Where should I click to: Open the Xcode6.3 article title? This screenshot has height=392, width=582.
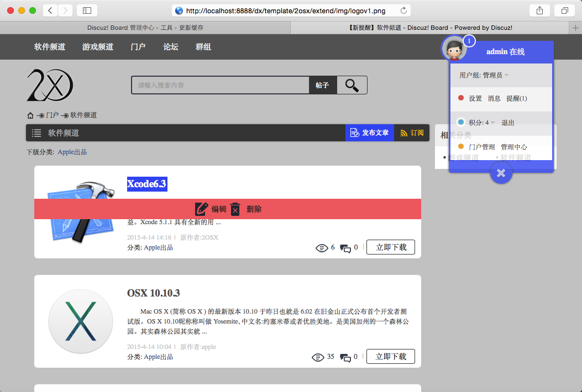tap(147, 184)
